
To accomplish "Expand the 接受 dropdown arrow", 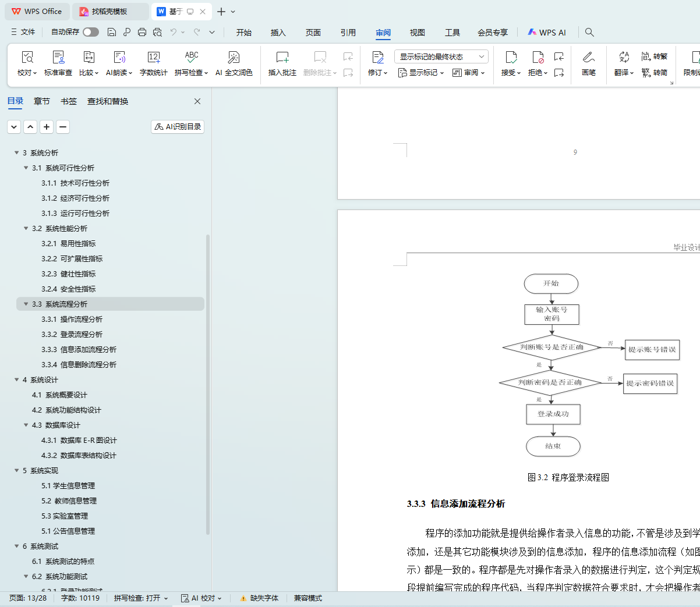I will 518,73.
